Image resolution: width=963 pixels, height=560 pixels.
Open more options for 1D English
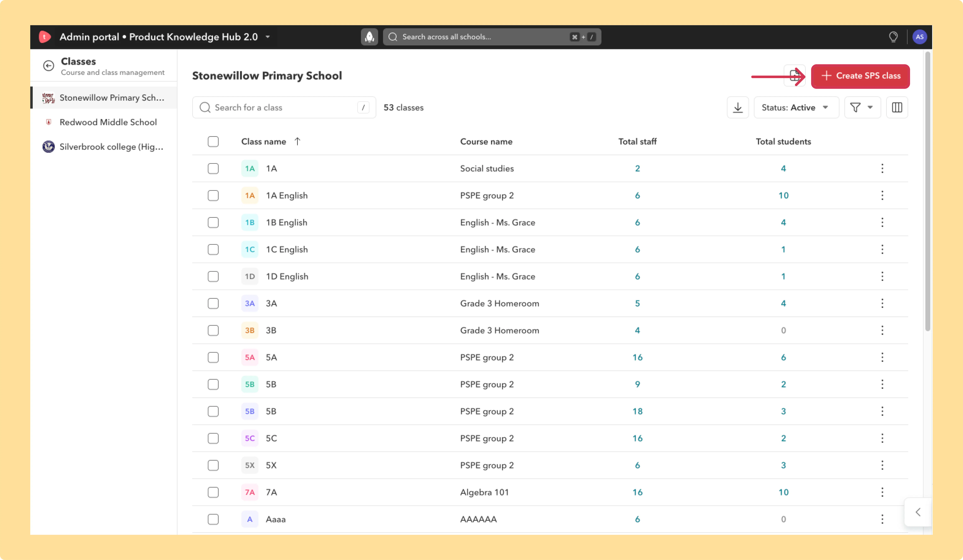(x=882, y=276)
